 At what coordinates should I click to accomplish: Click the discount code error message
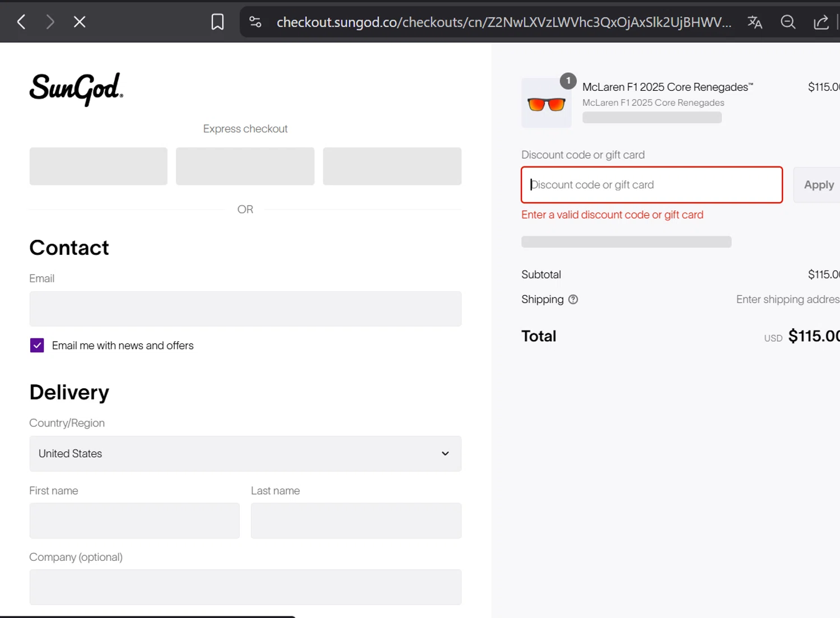pos(612,215)
